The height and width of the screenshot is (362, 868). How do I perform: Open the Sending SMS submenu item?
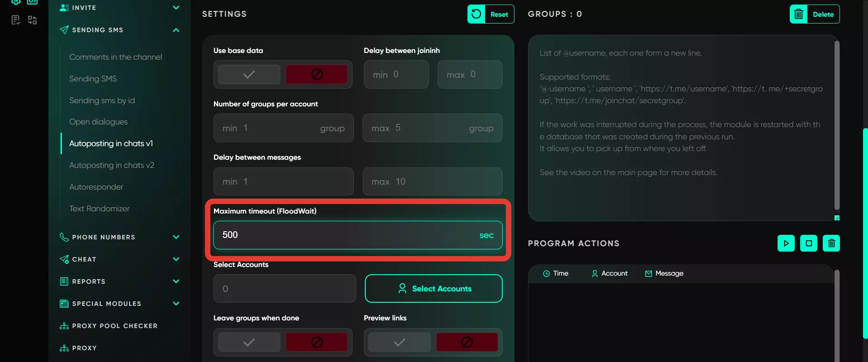[x=93, y=79]
